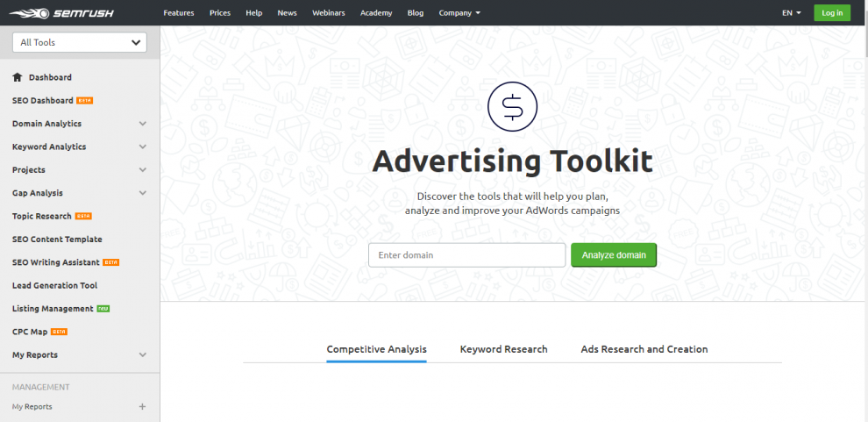Open the EN language selector

point(791,13)
